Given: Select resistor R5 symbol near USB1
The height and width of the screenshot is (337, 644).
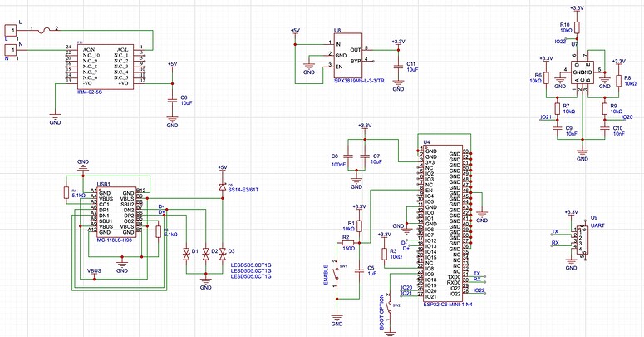Looking at the screenshot, I should coord(158,231).
